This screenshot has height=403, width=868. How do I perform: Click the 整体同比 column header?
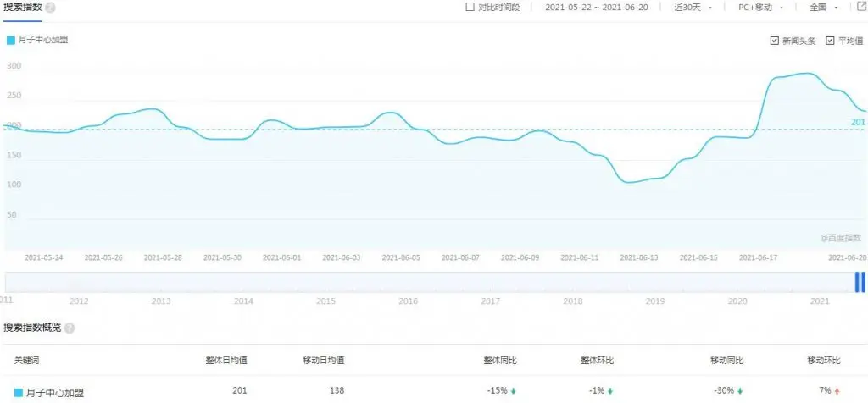coord(500,361)
